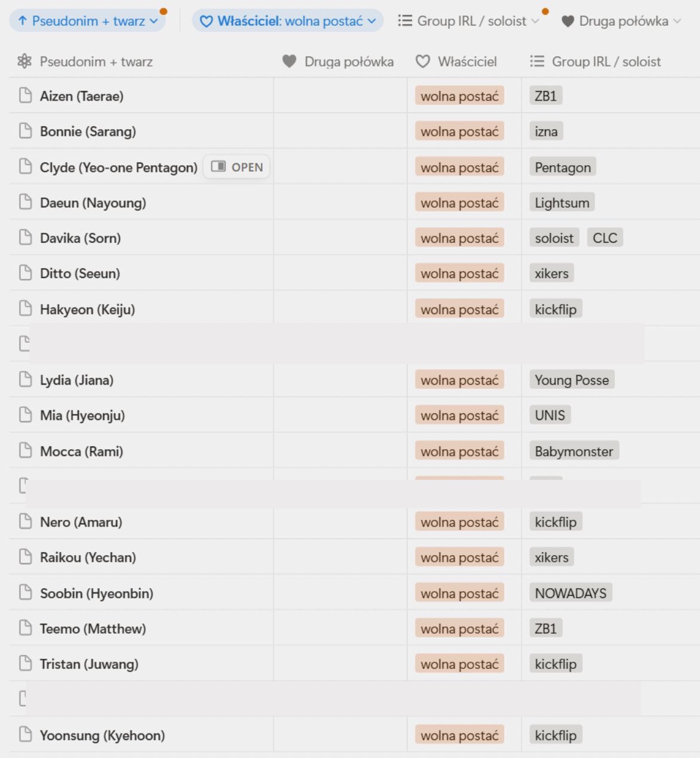Click the Pseudonim + twarz column header
Screen dimensions: 700x758
[84, 62]
